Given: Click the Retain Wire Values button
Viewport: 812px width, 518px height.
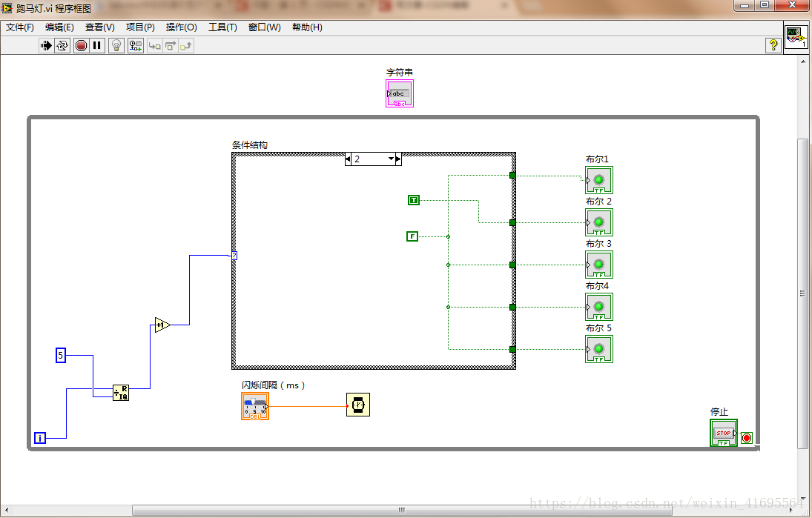Looking at the screenshot, I should coord(135,45).
